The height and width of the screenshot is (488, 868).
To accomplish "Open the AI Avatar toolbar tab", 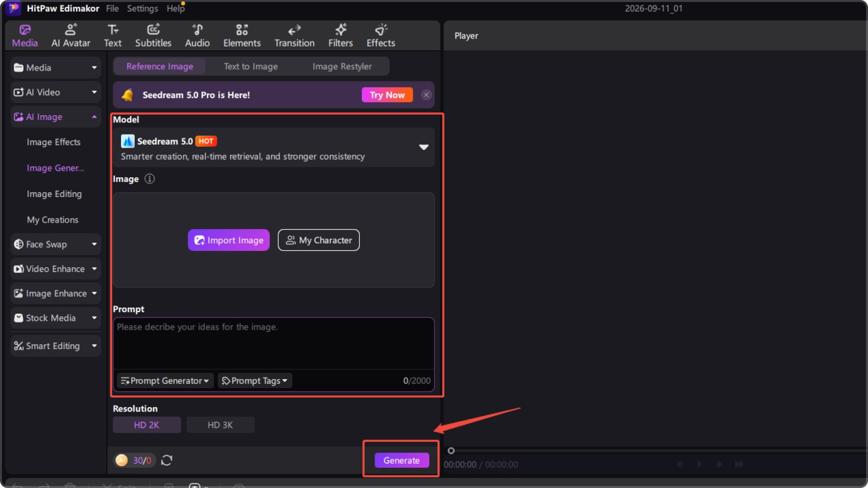I will click(x=71, y=36).
